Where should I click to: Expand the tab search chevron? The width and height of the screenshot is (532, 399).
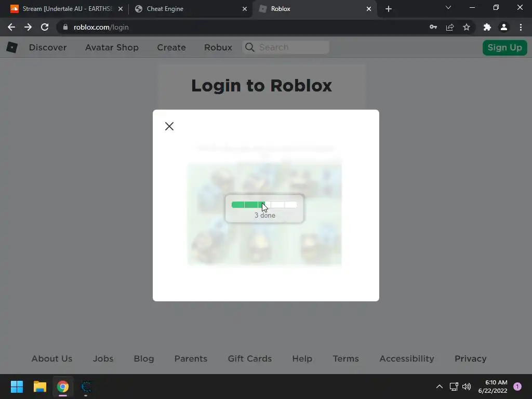(448, 7)
